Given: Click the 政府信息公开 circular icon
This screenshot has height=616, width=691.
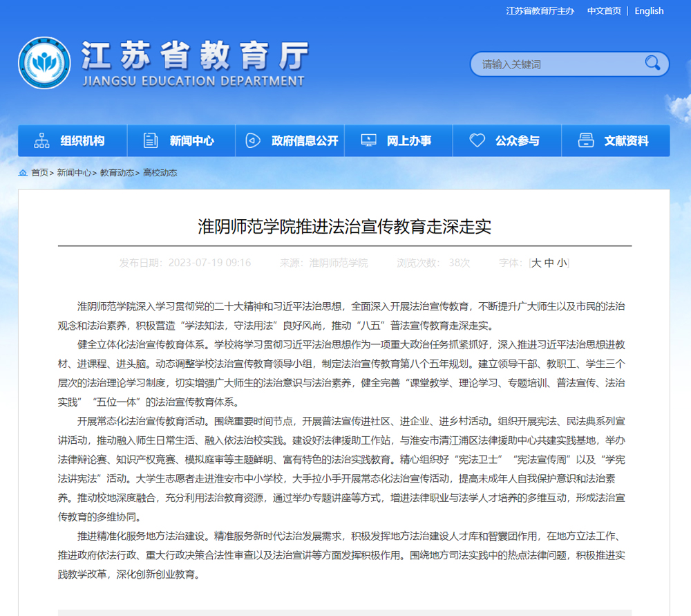Looking at the screenshot, I should (x=252, y=140).
